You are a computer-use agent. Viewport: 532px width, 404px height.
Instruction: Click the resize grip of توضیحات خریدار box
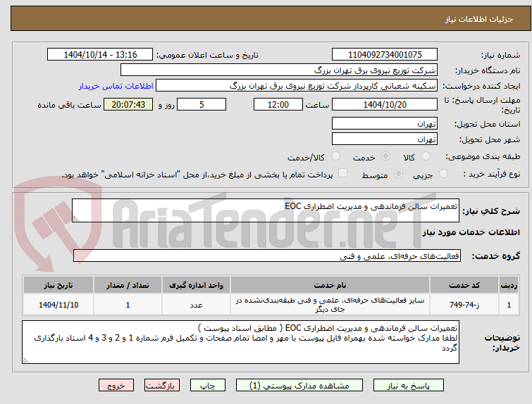point(25,360)
